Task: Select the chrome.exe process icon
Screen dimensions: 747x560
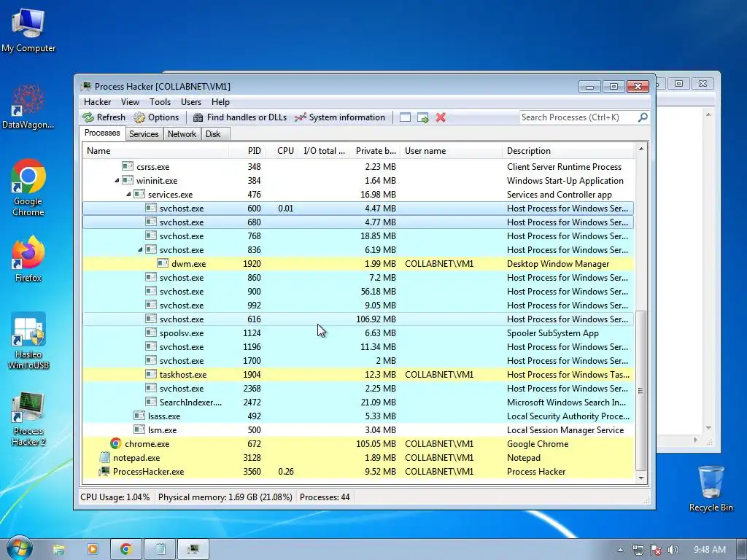Action: pos(115,444)
